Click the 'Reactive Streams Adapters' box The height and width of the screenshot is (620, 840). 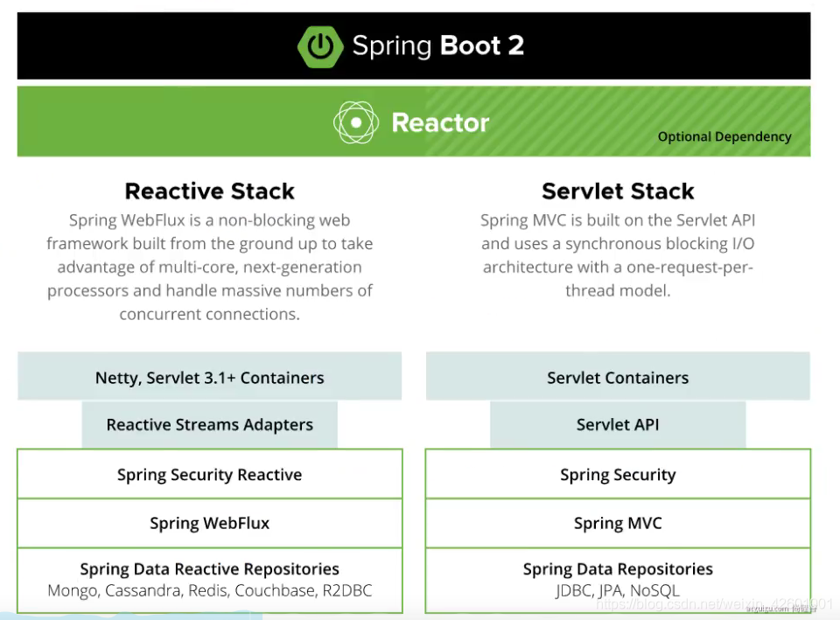click(209, 425)
